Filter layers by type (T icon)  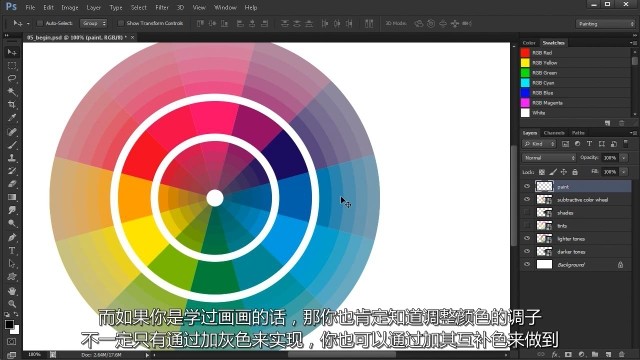589,144
